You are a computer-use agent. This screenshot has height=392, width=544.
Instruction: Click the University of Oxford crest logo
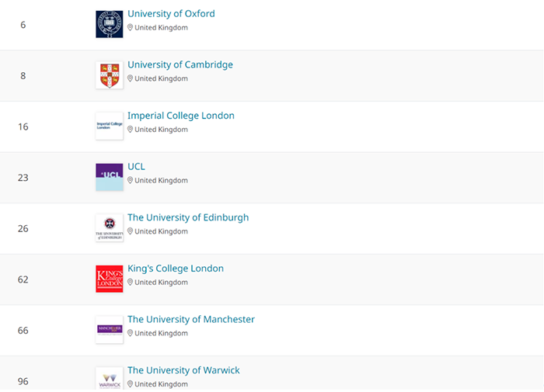109,24
